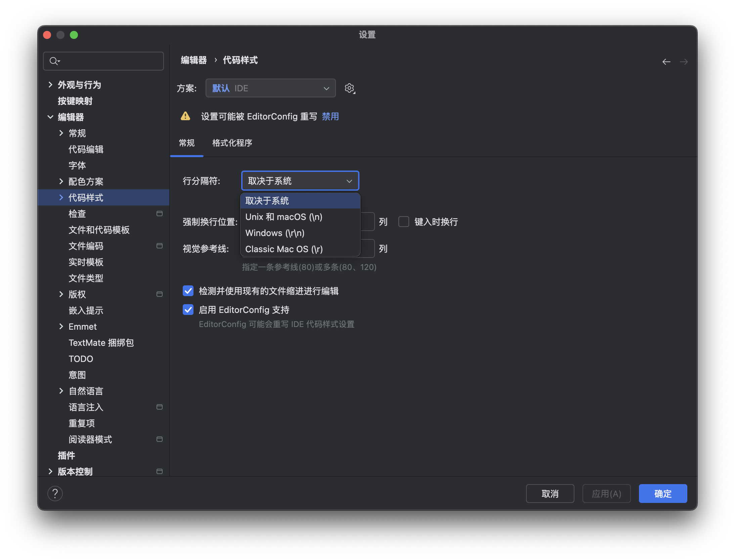The width and height of the screenshot is (735, 560).
Task: Click the back navigation arrow
Action: 666,62
